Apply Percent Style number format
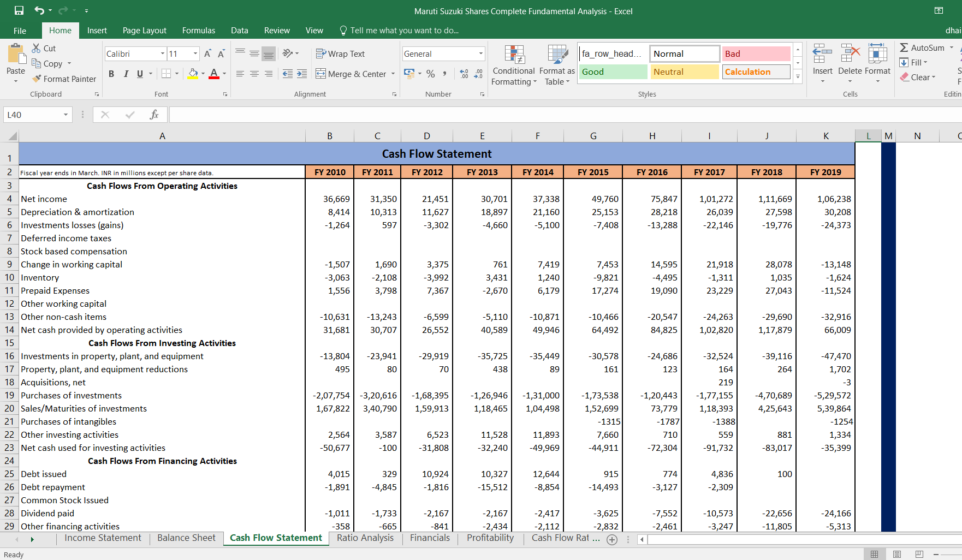 [x=431, y=74]
